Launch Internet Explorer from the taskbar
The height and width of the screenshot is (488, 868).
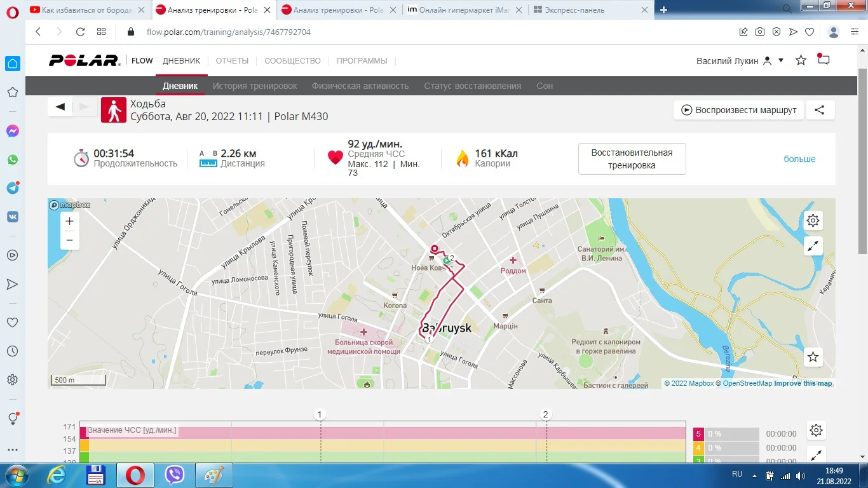click(57, 475)
